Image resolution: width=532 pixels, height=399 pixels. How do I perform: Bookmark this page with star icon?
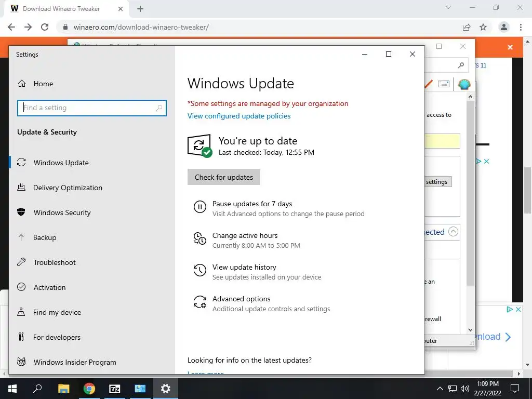point(483,27)
